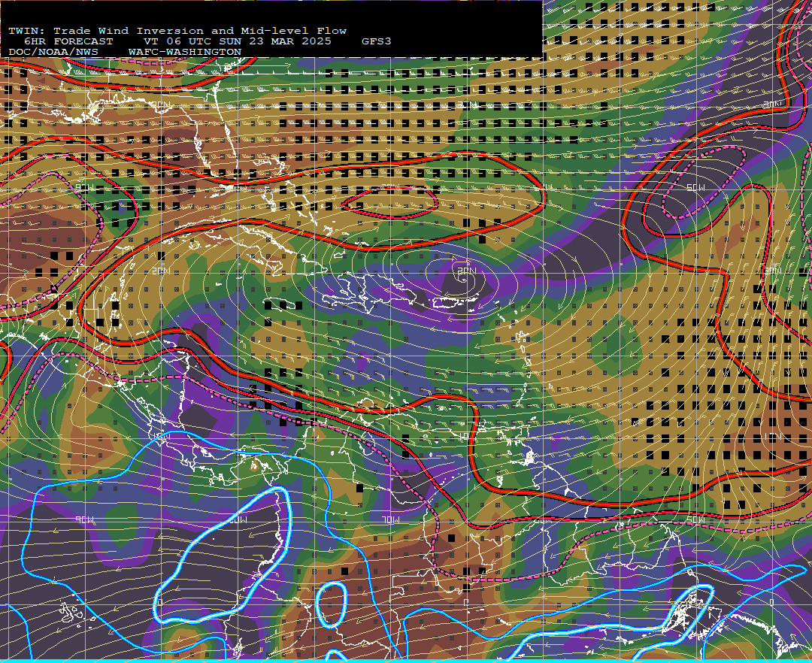
Task: Click the "90W" label over the Gulf of Mexico
Action: click(x=84, y=187)
